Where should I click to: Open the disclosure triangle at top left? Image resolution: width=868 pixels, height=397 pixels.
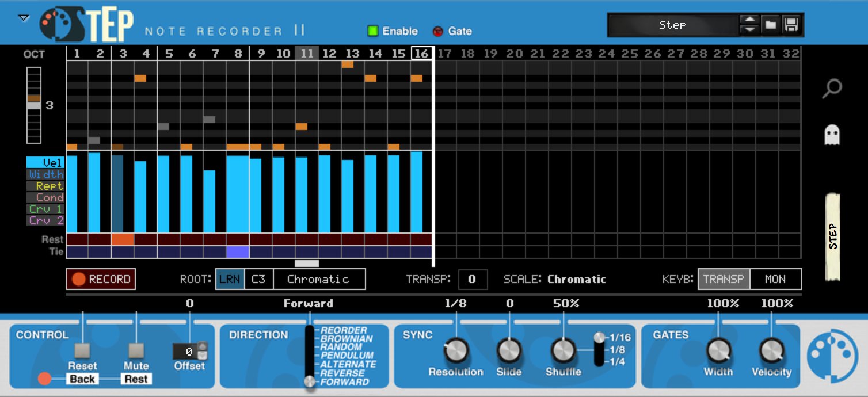tap(23, 18)
